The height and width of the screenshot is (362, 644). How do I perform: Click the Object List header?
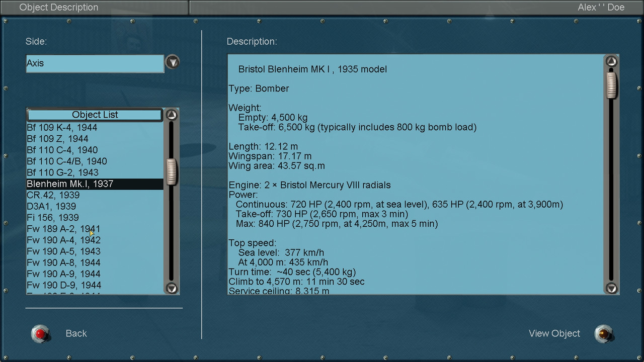[95, 115]
